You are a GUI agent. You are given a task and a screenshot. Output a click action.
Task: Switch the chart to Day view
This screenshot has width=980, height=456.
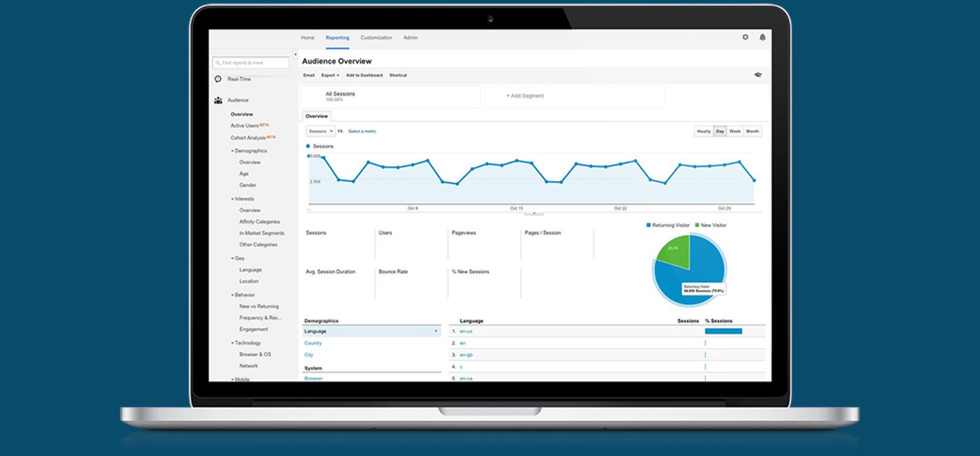[x=720, y=131]
